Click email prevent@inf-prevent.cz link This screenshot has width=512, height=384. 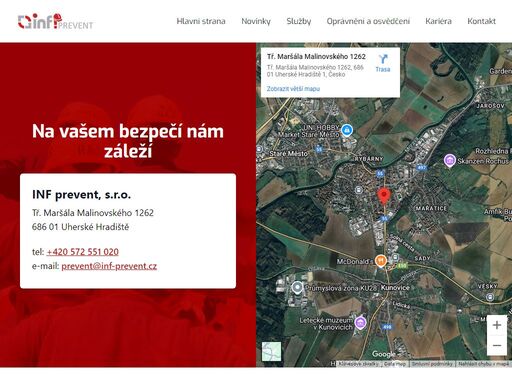(x=109, y=266)
